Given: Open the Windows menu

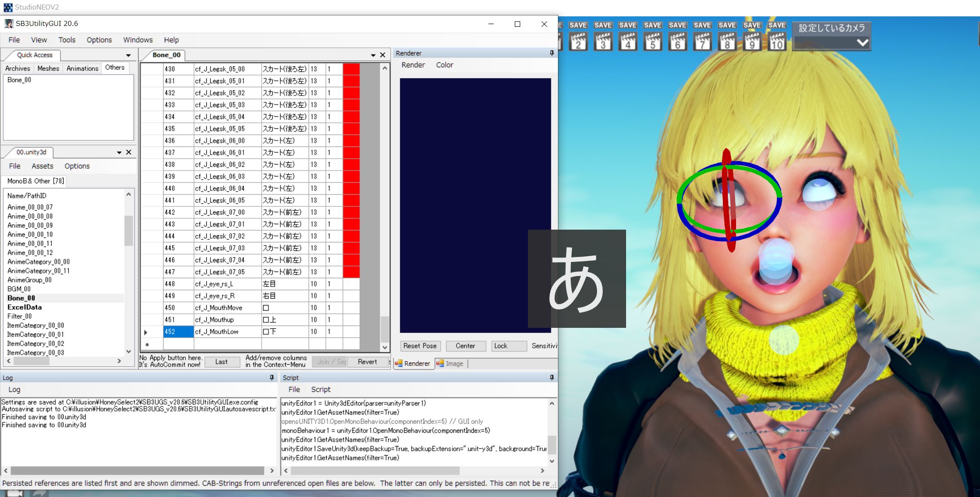Looking at the screenshot, I should point(138,40).
